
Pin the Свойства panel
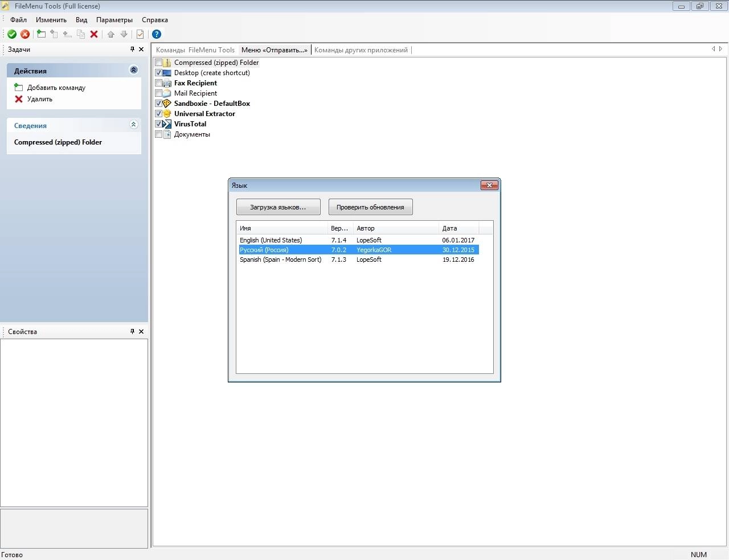(132, 331)
